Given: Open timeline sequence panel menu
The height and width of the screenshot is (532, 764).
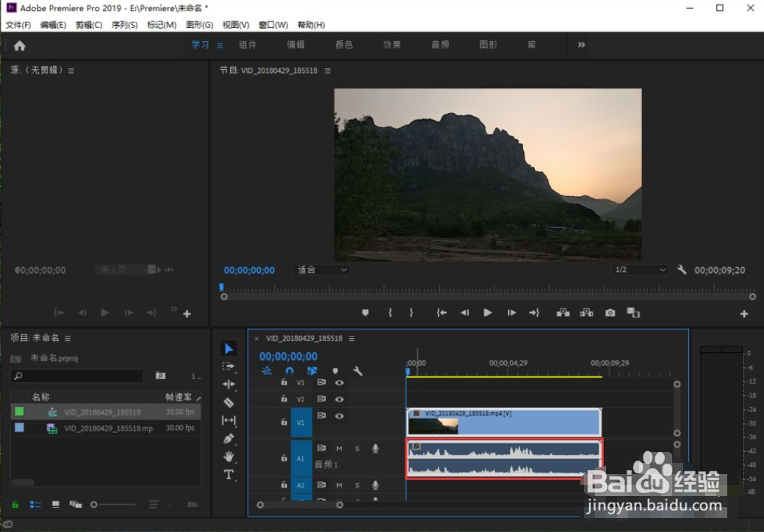Looking at the screenshot, I should pyautogui.click(x=352, y=338).
